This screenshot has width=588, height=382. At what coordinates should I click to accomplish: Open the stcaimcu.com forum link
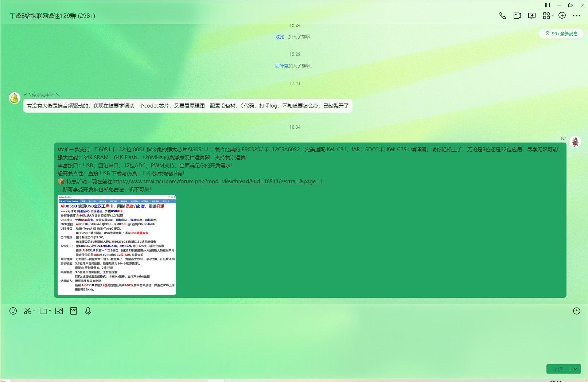pos(217,182)
